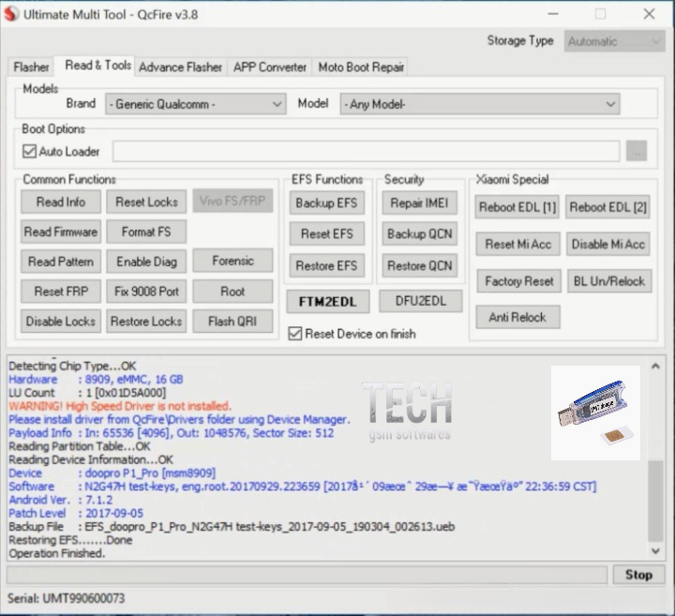Click the Factory Reset button
The height and width of the screenshot is (616, 675).
click(x=519, y=281)
